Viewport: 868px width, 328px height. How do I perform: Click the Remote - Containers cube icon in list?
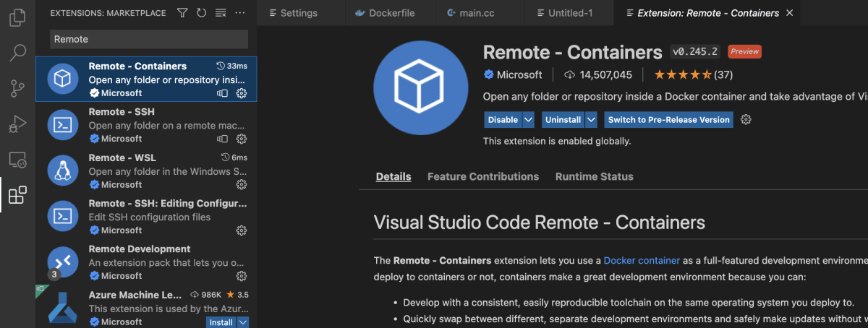(63, 79)
